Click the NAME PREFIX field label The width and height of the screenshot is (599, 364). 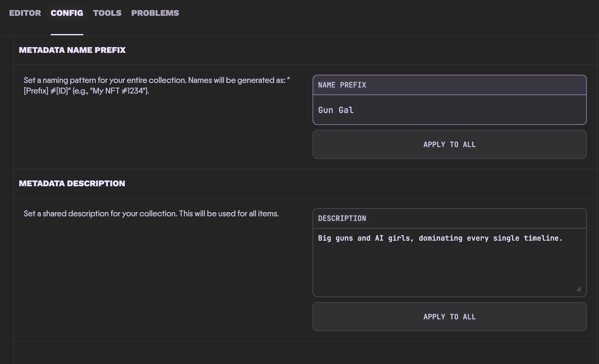pos(342,85)
